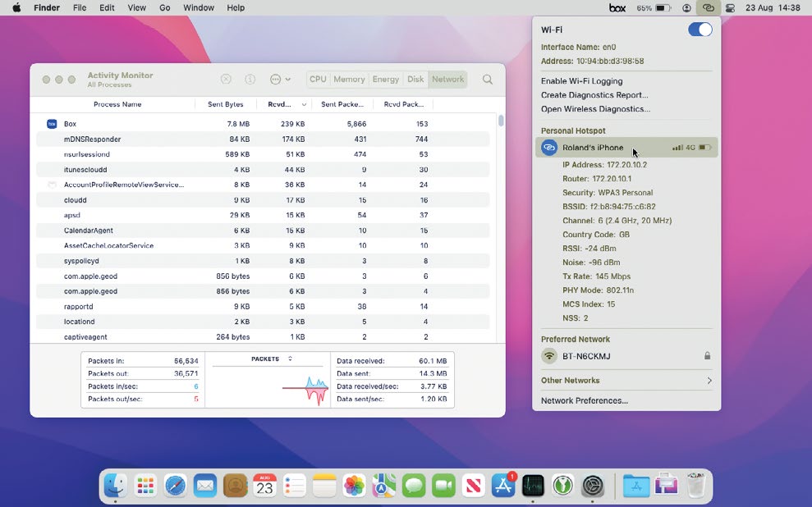
Task: Open the Window menu
Action: pyautogui.click(x=199, y=7)
